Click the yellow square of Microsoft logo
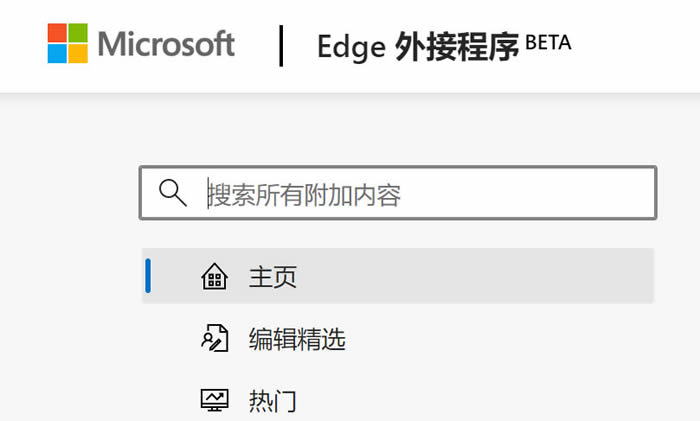700x421 pixels. coord(78,53)
